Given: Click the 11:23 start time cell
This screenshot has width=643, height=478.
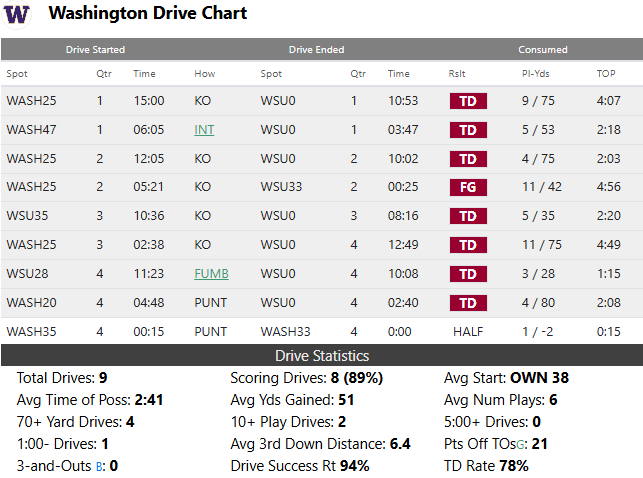Looking at the screenshot, I should click(149, 274).
